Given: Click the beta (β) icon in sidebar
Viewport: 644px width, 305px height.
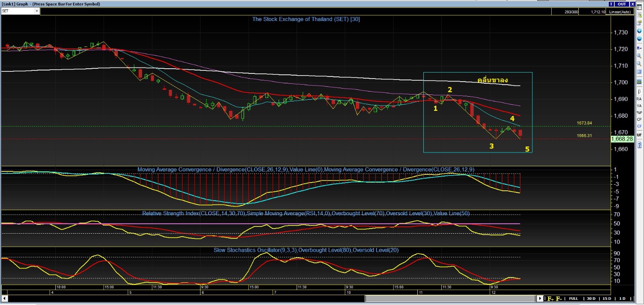Looking at the screenshot, I should tap(639, 91).
